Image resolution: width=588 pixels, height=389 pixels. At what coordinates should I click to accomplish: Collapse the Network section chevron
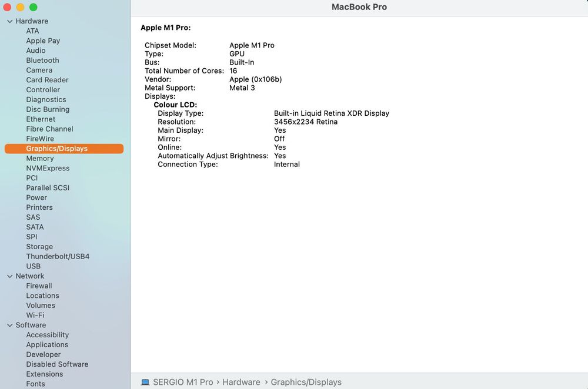pyautogui.click(x=10, y=276)
